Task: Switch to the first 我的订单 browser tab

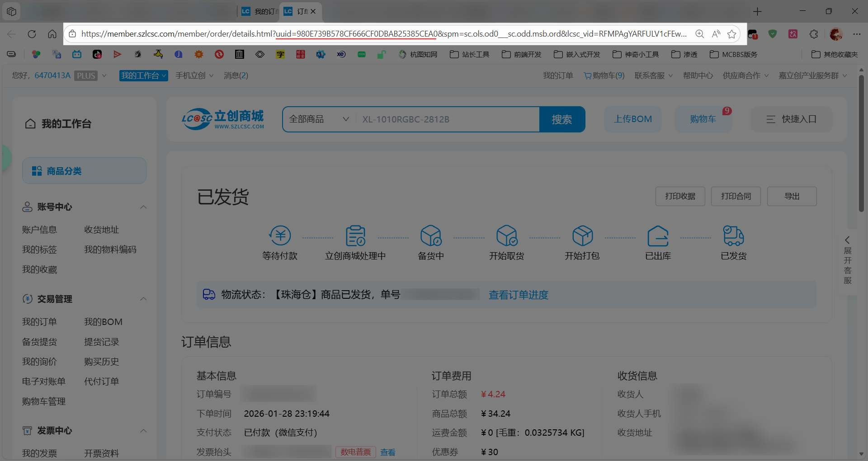Action: tap(259, 11)
